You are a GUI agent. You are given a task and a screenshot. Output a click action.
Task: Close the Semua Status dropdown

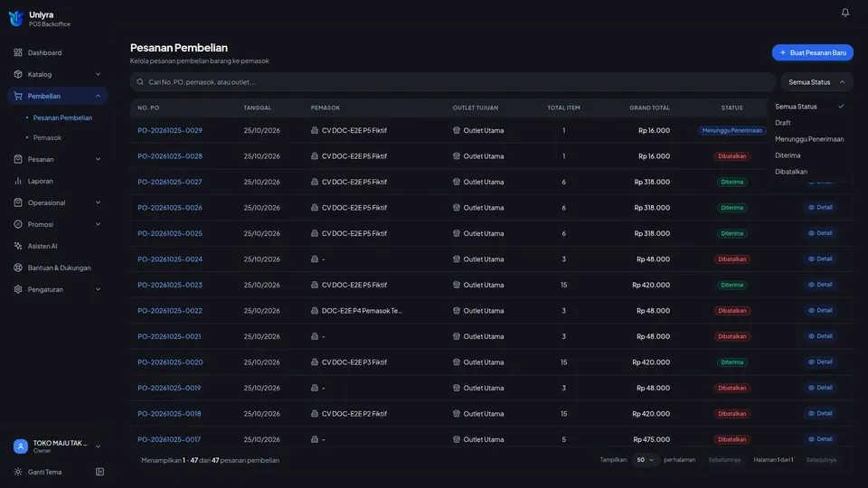coord(816,82)
